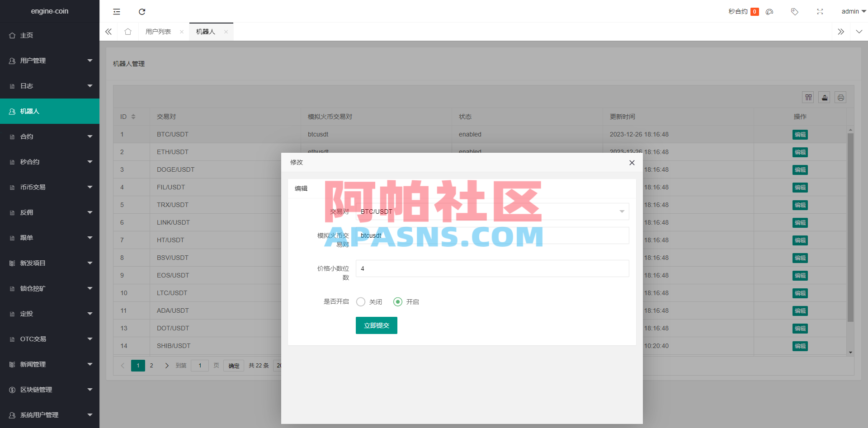The image size is (868, 428).
Task: Switch to the 用户列表 tab
Action: (158, 32)
